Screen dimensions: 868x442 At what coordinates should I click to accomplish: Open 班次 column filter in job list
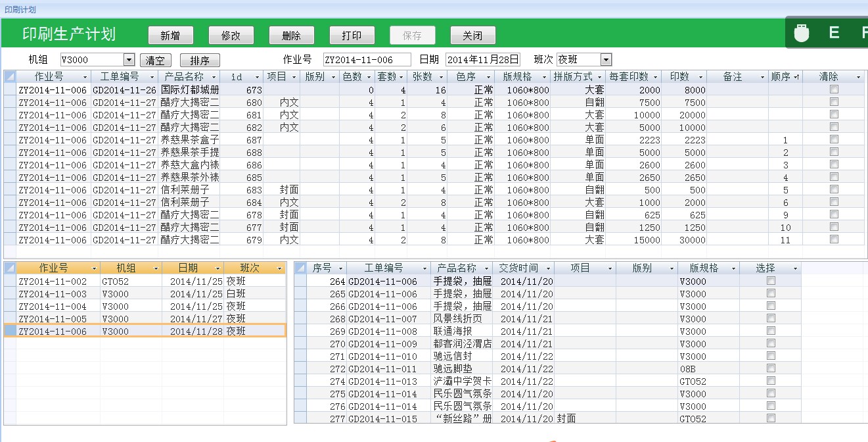(280, 268)
